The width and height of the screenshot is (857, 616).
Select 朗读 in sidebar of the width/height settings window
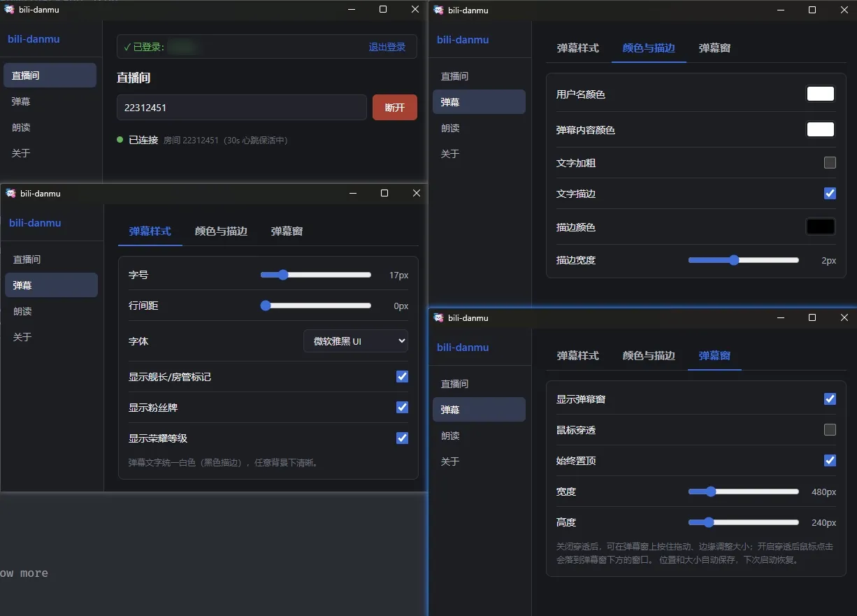(x=480, y=436)
